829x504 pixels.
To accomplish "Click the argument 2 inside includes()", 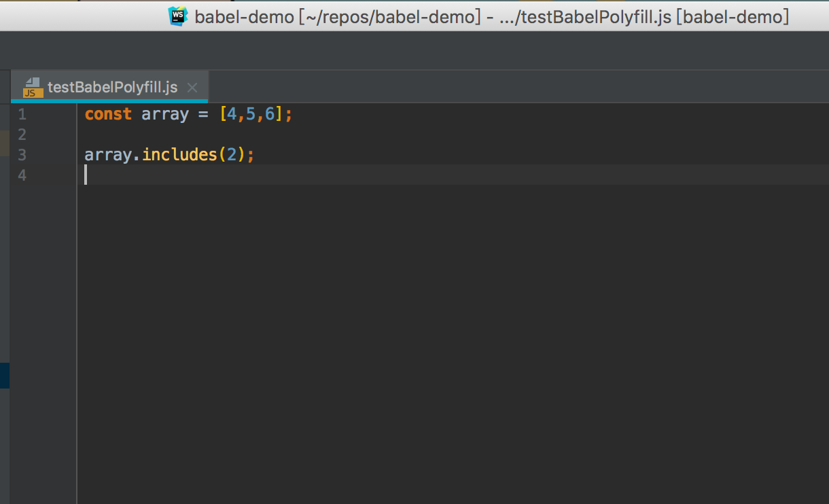I will click(x=232, y=155).
